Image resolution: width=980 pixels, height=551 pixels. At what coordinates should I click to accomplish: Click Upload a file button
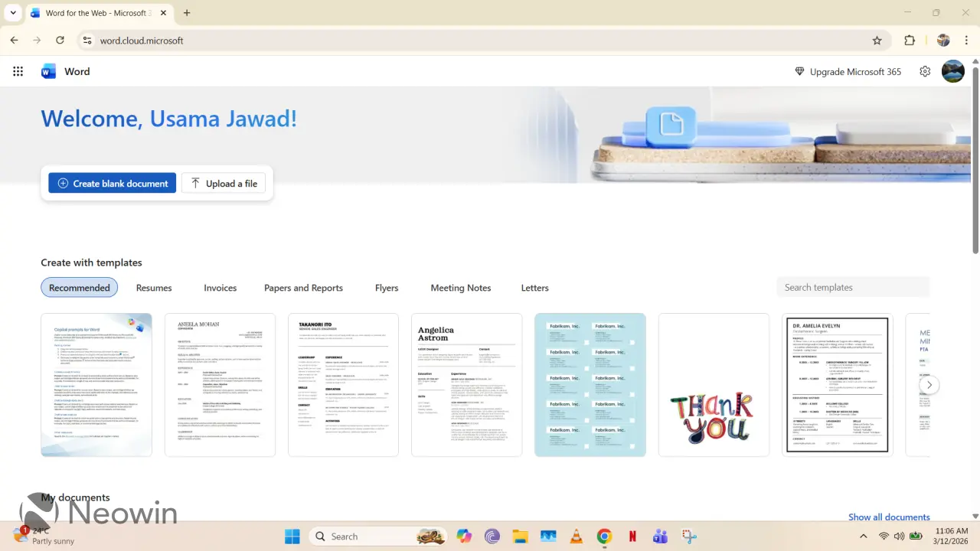(224, 183)
